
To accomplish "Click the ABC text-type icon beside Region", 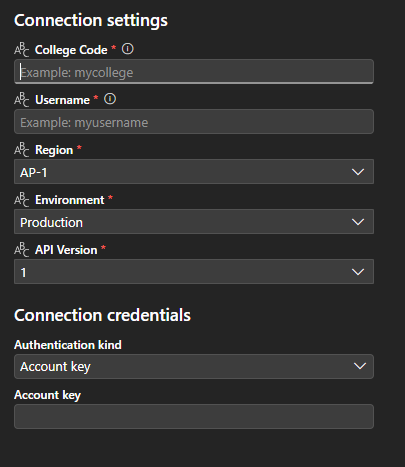I will [x=22, y=150].
